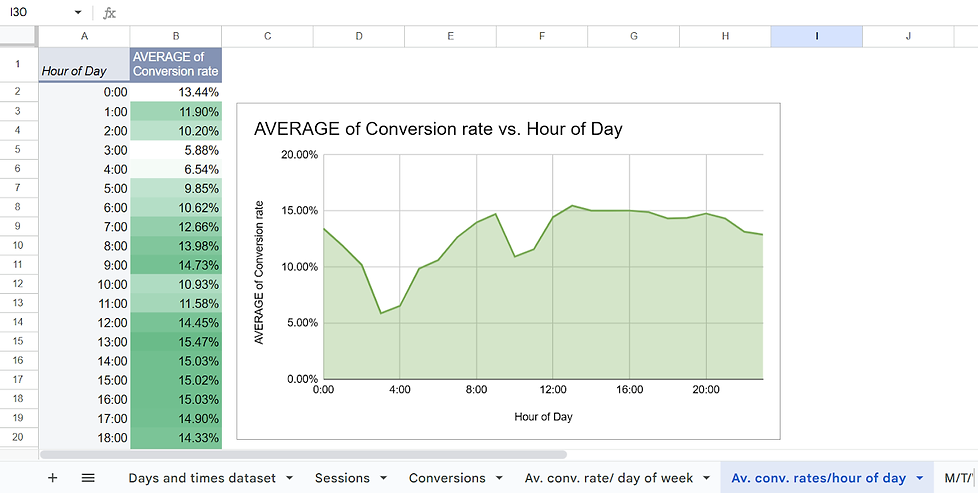The width and height of the screenshot is (978, 493).
Task: Click the fx function icon
Action: pyautogui.click(x=109, y=12)
